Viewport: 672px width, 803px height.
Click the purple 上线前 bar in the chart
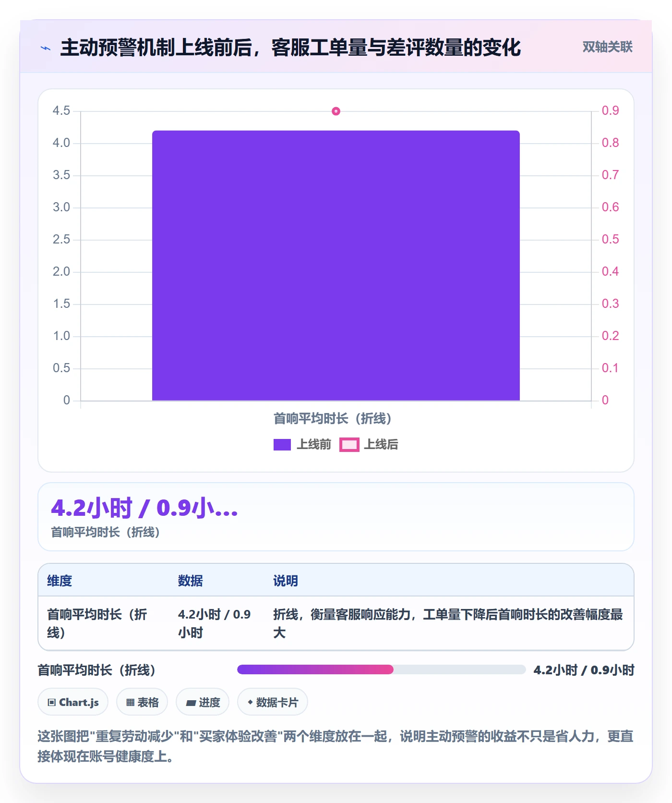[336, 266]
